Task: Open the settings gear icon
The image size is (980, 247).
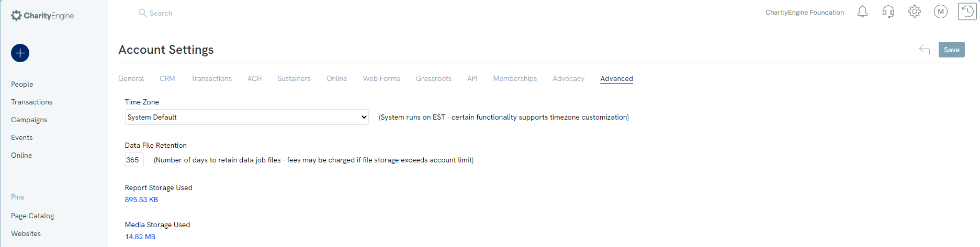Action: point(915,11)
